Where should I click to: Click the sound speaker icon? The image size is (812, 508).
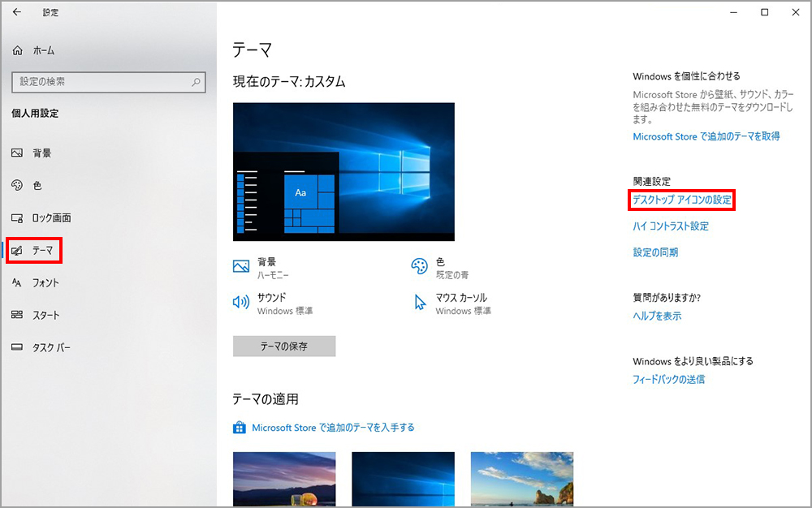[x=241, y=302]
